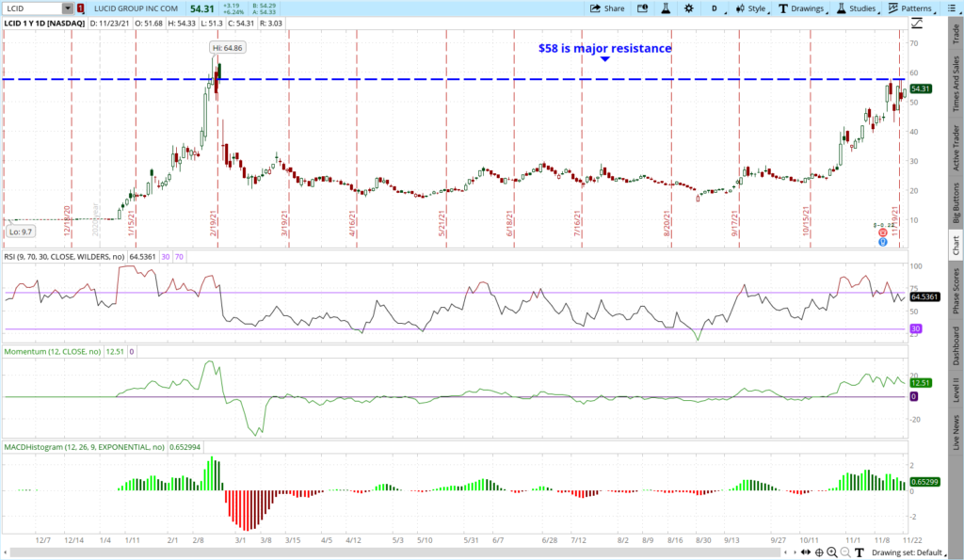
Task: Click the zoom out magnifier icon
Action: click(x=845, y=552)
